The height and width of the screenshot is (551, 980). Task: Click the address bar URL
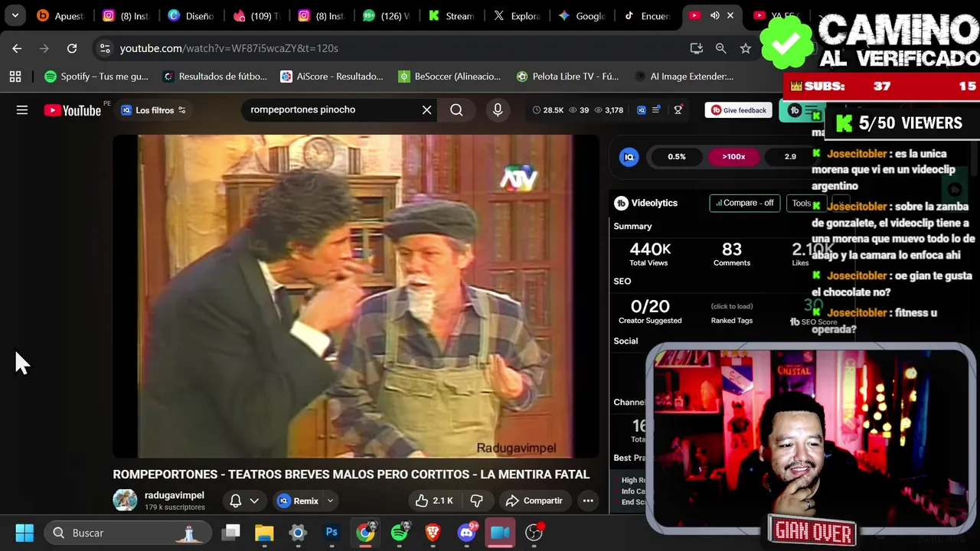point(229,48)
